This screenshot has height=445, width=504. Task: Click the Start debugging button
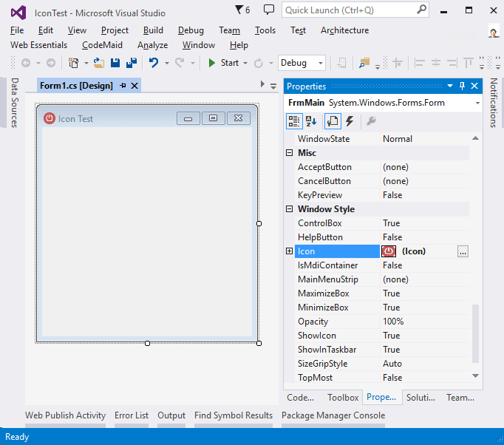(223, 63)
